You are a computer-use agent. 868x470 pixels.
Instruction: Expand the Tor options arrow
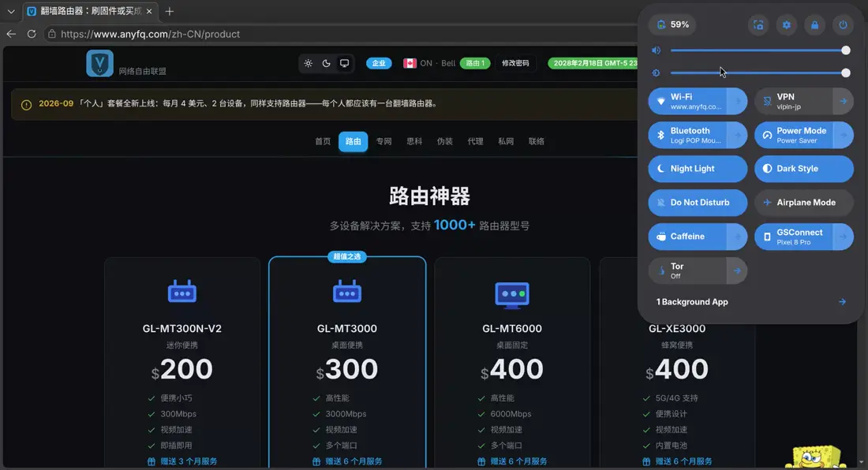pyautogui.click(x=737, y=271)
